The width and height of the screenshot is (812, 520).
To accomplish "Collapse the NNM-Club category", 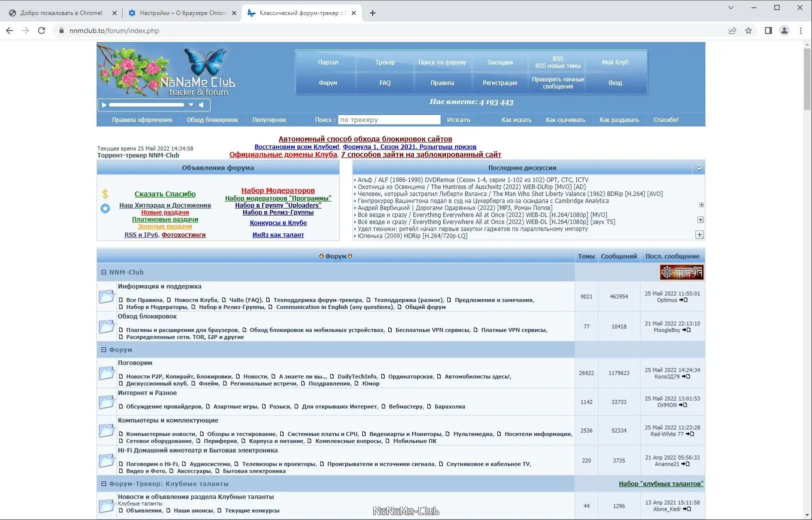I will 104,272.
